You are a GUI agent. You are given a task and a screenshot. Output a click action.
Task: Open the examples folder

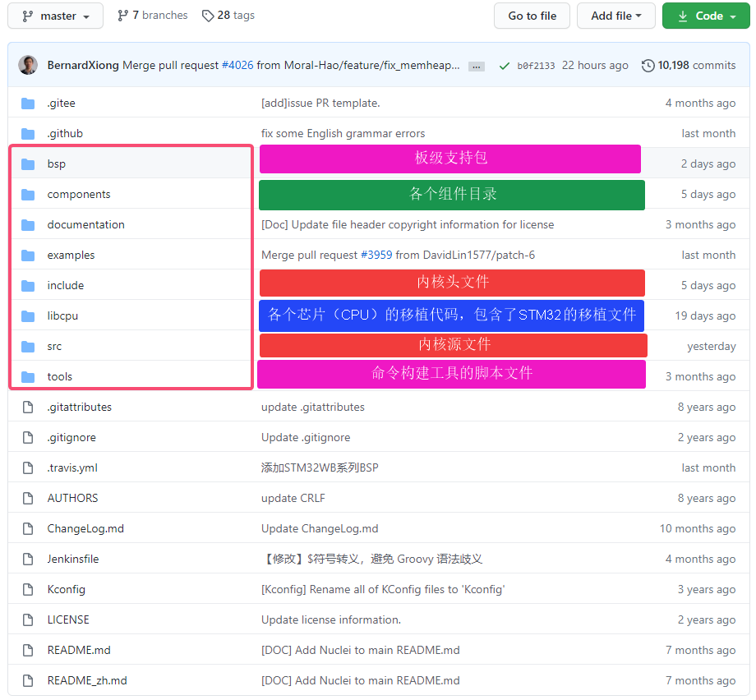pyautogui.click(x=71, y=255)
